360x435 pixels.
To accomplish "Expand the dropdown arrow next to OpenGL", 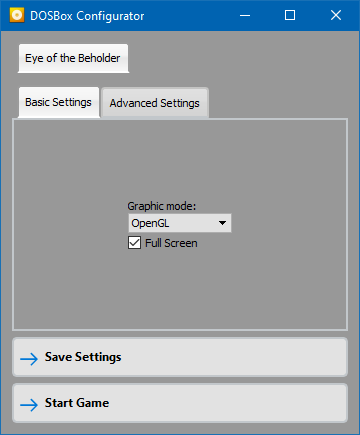I will click(222, 223).
